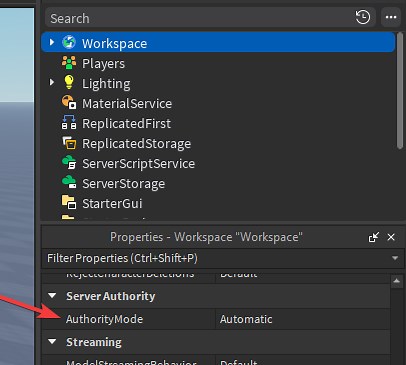The width and height of the screenshot is (406, 365).
Task: Close the Properties panel
Action: point(391,237)
